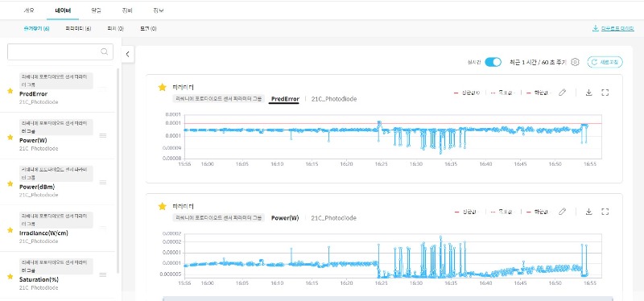Toggle star beside Power(W) in sidebar
The width and height of the screenshot is (644, 301).
tap(10, 137)
